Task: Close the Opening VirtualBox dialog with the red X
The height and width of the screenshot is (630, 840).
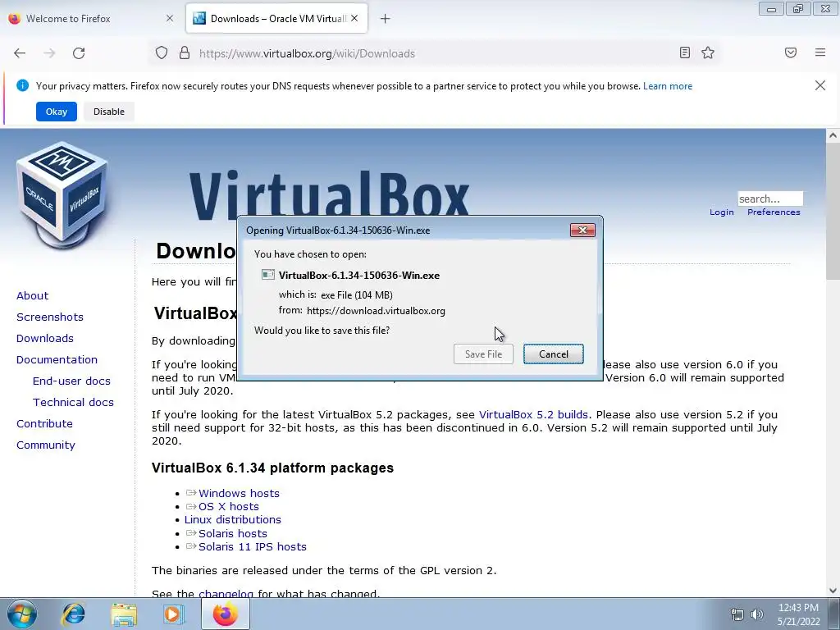Action: coord(582,231)
